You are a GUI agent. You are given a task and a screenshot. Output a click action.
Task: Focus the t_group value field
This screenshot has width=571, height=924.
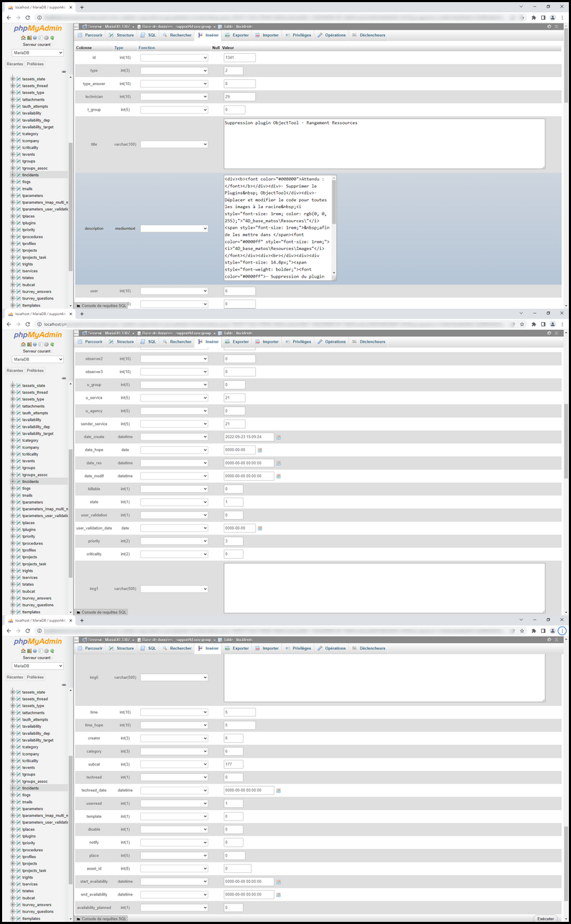tap(234, 110)
